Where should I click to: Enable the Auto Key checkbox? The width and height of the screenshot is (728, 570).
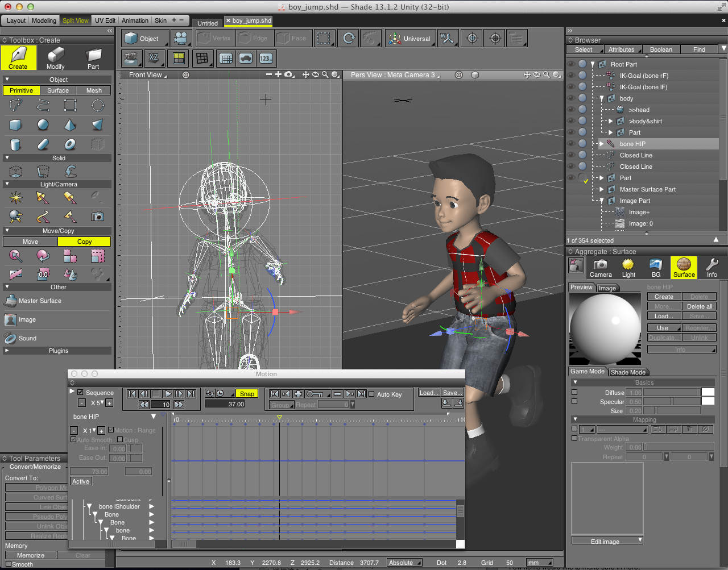point(371,394)
